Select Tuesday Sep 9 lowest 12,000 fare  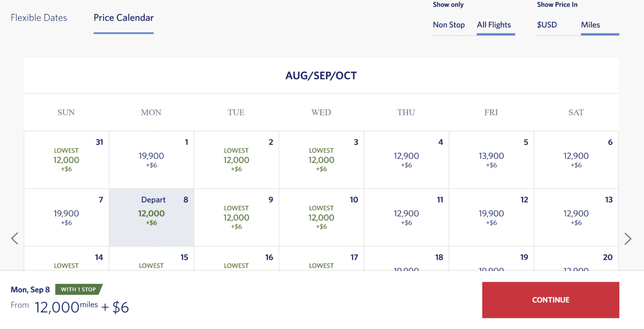[236, 217]
